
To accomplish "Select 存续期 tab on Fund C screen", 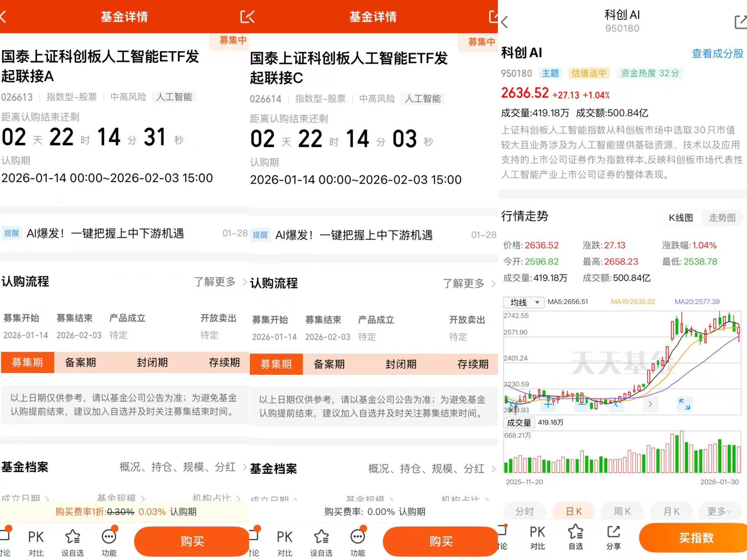I will point(473,364).
